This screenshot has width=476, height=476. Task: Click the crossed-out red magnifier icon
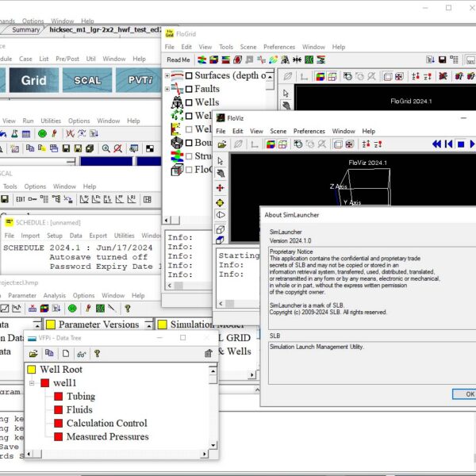117,148
